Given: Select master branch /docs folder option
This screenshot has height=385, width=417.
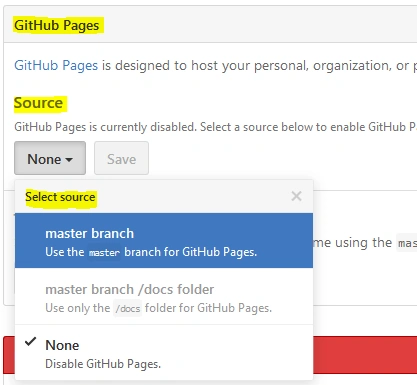Looking at the screenshot, I should (x=164, y=297).
